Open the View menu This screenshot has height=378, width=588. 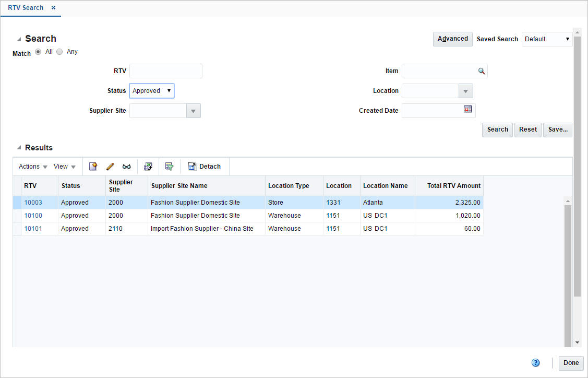click(x=65, y=167)
